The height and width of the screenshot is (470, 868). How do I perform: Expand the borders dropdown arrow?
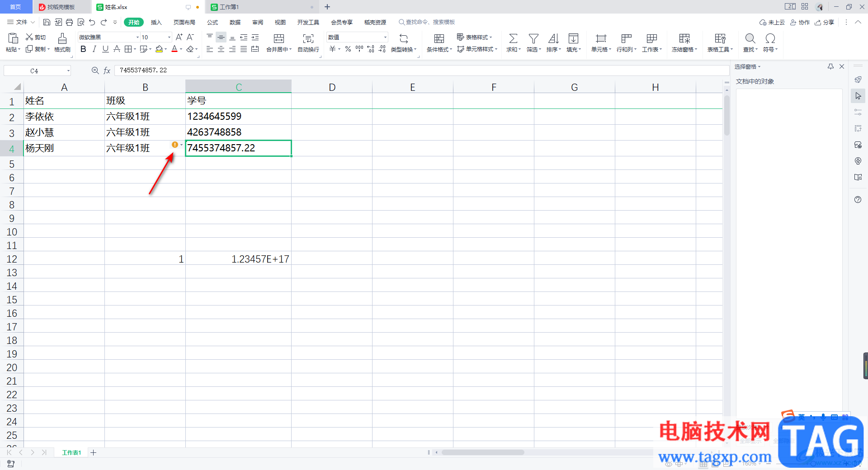tap(135, 49)
